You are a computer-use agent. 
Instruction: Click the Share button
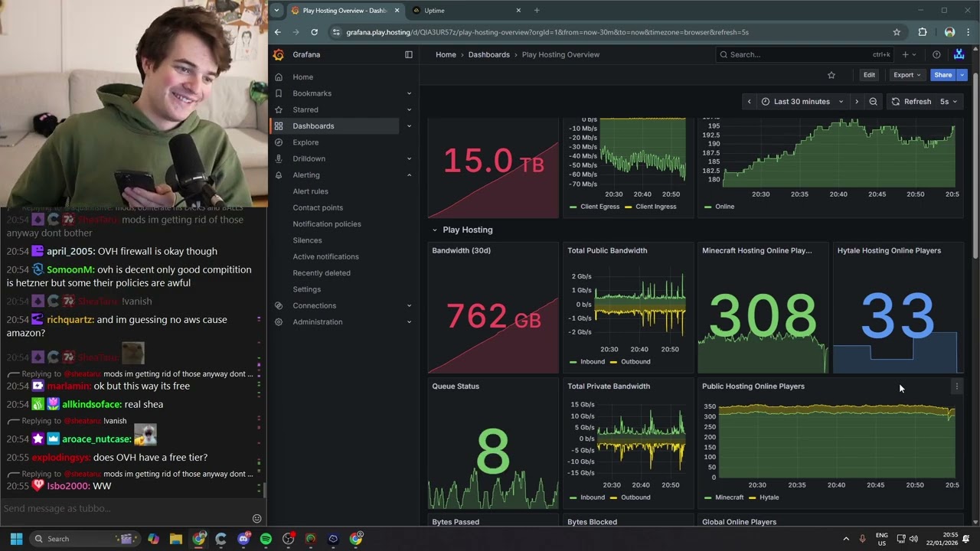pyautogui.click(x=943, y=75)
